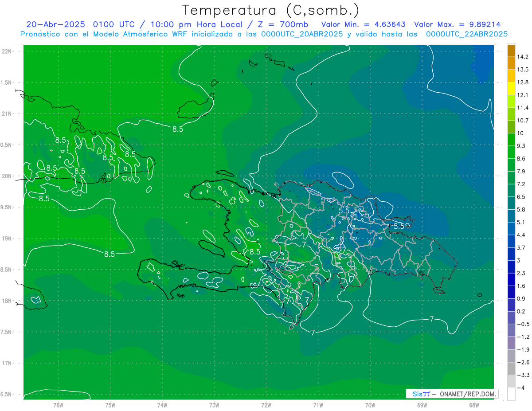Click the "20N" latitude axis label

pyautogui.click(x=6, y=176)
